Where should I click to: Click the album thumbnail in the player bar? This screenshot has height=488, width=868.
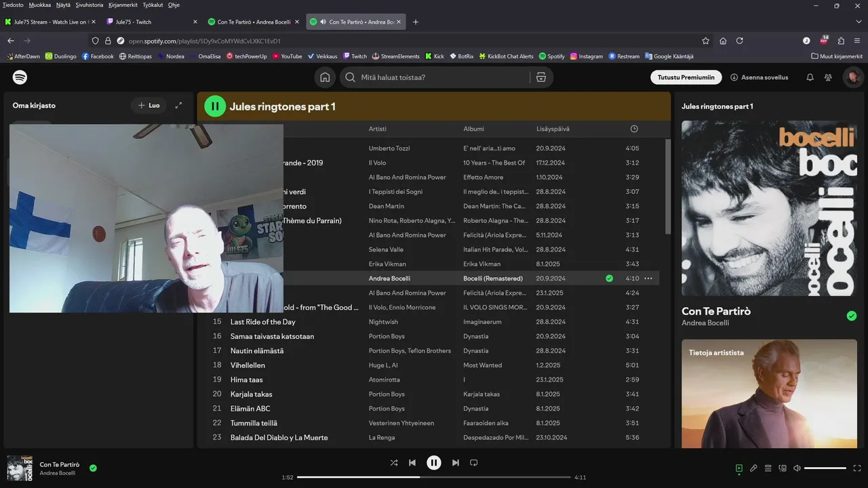coord(20,468)
